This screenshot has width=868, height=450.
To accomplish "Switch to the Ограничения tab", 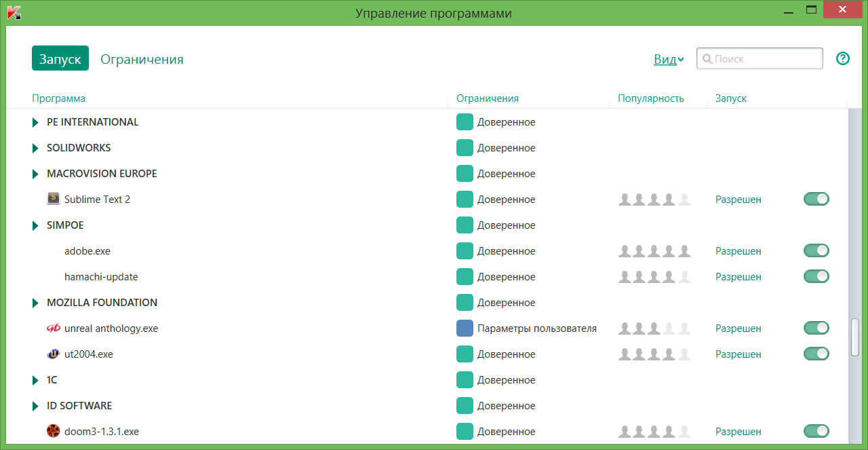I will (x=142, y=59).
